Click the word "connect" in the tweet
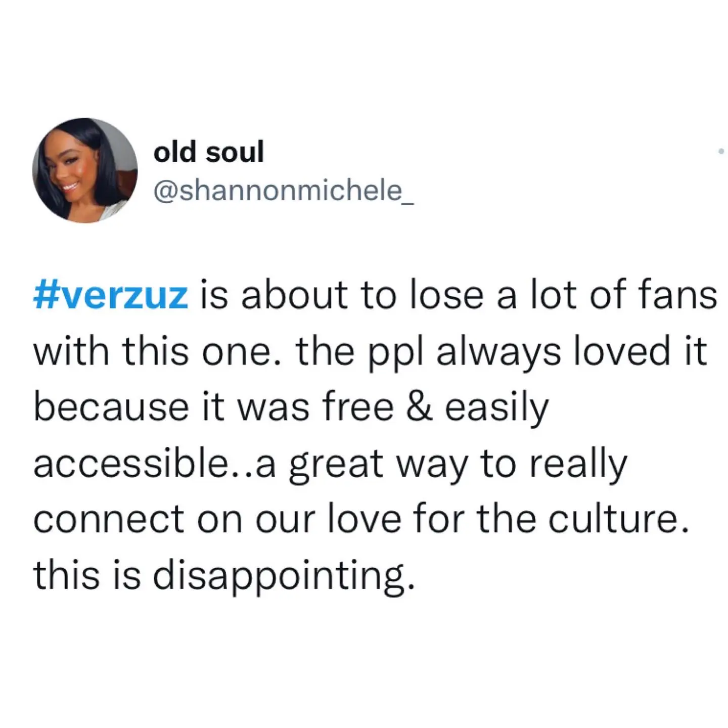Image resolution: width=728 pixels, height=728 pixels. [109, 520]
